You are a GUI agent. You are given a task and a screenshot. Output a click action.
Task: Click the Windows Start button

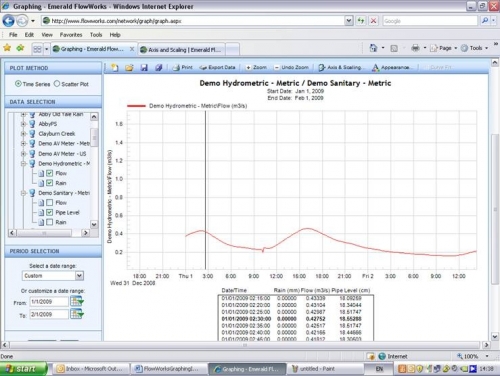point(23,369)
